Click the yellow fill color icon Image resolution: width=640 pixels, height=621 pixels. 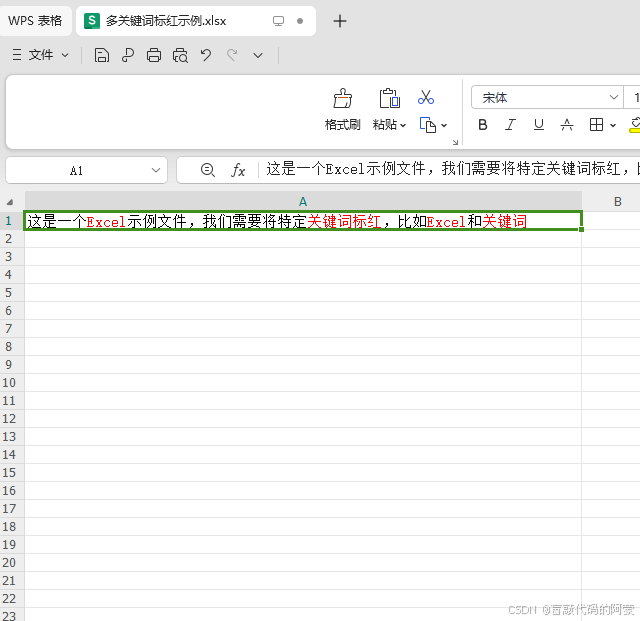click(x=635, y=125)
